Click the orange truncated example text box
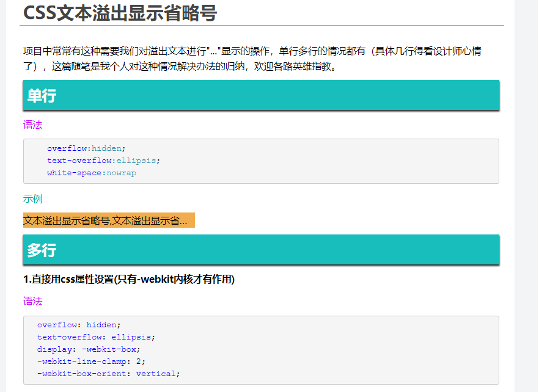Screen dimensions: 539x392 pyautogui.click(x=109, y=220)
